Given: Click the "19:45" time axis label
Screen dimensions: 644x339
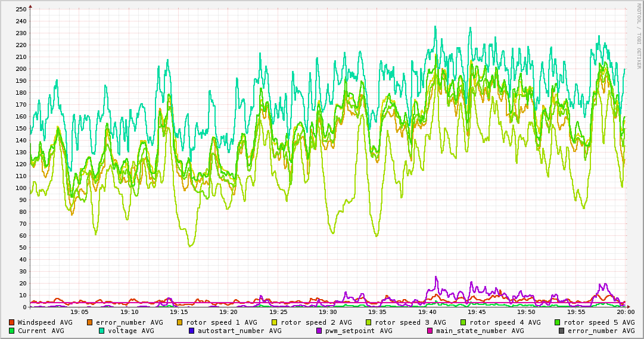Looking at the screenshot, I should click(477, 312).
